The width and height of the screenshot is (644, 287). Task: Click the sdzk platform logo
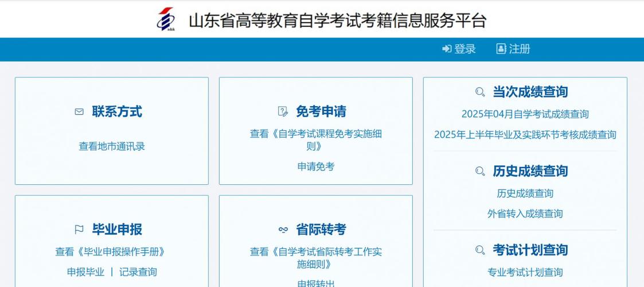point(166,20)
